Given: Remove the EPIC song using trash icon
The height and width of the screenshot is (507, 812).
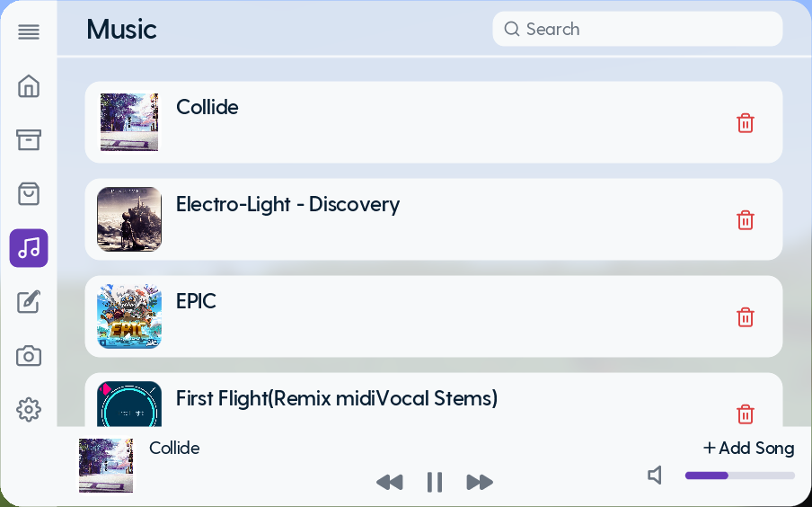Looking at the screenshot, I should tap(746, 317).
